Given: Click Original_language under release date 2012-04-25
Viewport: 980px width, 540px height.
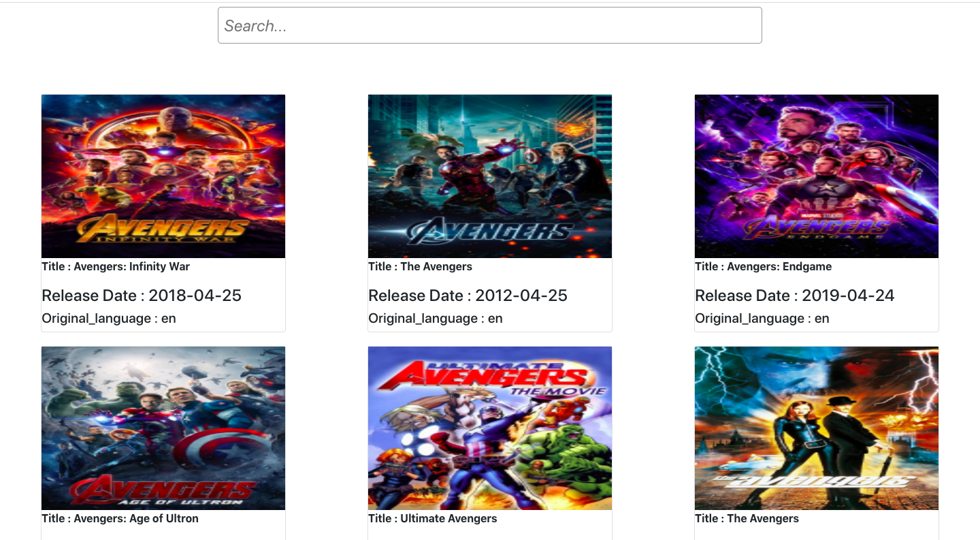Looking at the screenshot, I should tap(436, 319).
